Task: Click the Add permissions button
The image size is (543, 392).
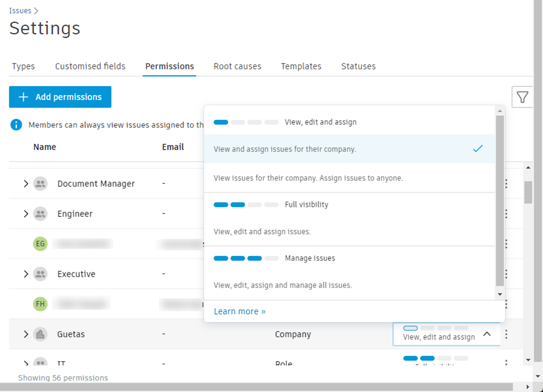Action: click(60, 97)
